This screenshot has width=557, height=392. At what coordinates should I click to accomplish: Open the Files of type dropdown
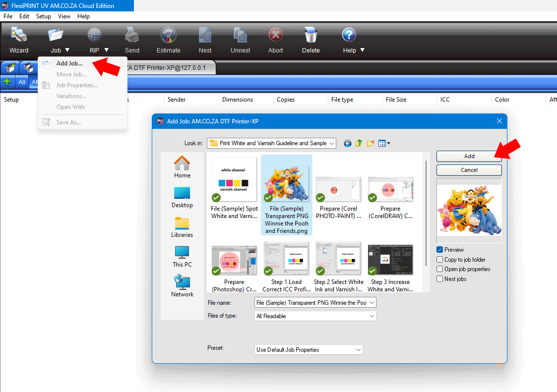click(315, 316)
